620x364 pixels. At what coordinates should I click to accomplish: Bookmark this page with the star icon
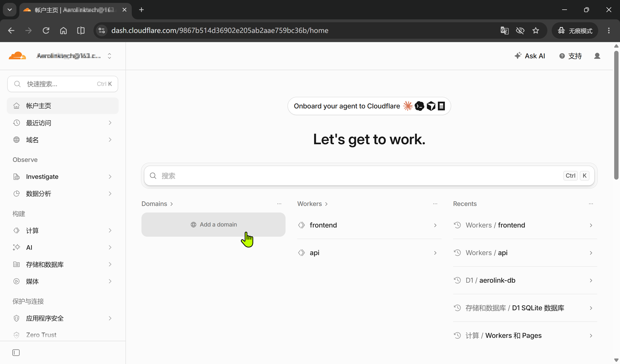[x=536, y=30]
